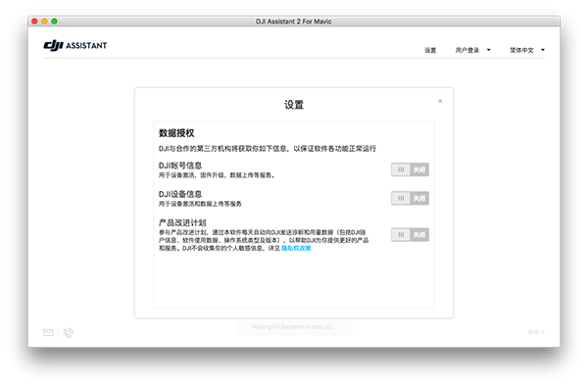
Task: Open the 用户登录 dropdown
Action: pyautogui.click(x=472, y=50)
